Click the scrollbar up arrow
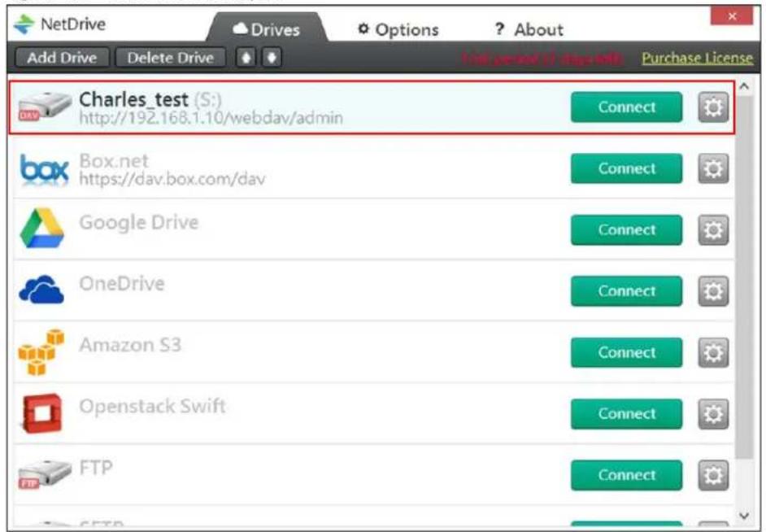This screenshot has height=532, width=766. coord(744,86)
